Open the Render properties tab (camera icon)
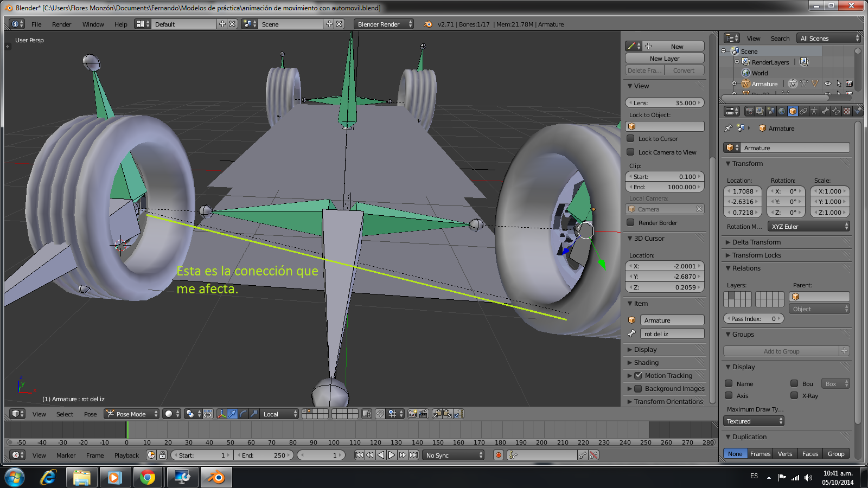 pos(749,111)
